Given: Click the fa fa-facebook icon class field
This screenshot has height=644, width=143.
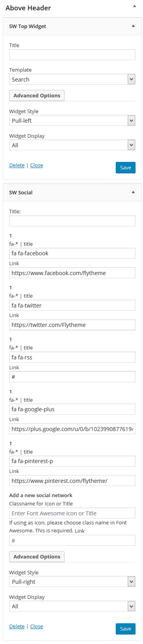Looking at the screenshot, I should pyautogui.click(x=72, y=253).
